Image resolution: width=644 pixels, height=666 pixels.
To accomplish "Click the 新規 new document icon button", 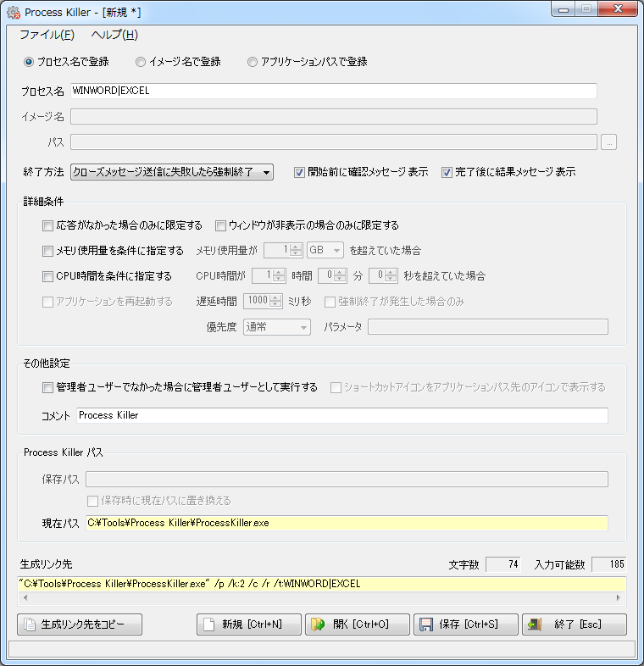I will point(210,624).
